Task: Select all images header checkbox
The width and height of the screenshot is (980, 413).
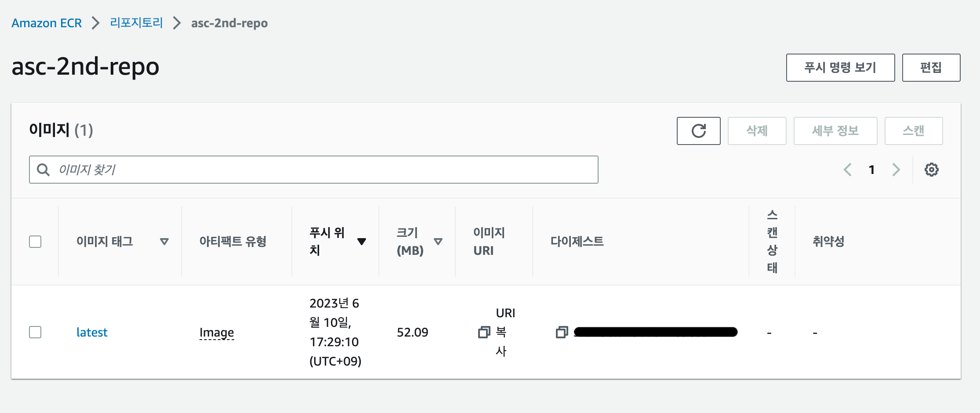Action: point(35,242)
